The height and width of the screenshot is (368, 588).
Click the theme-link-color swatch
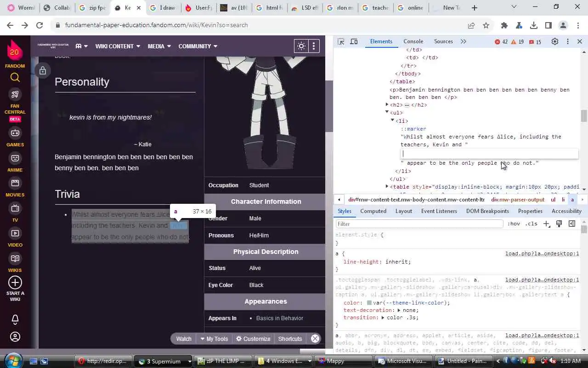(369, 303)
